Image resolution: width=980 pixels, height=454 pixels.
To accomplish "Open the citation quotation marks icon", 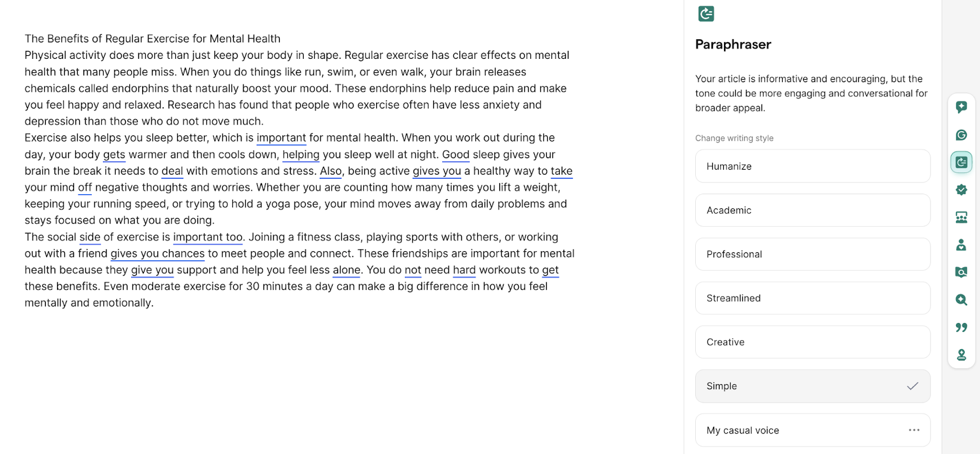I will [961, 327].
